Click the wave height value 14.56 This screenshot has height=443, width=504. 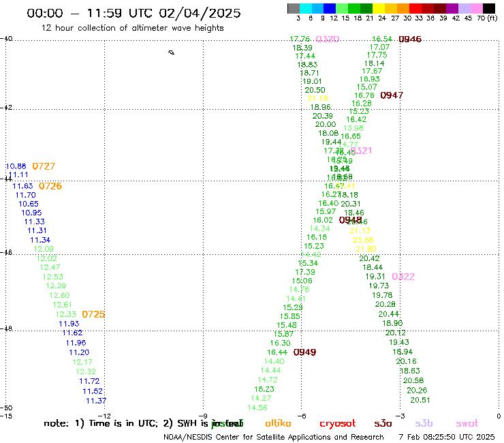tap(257, 408)
